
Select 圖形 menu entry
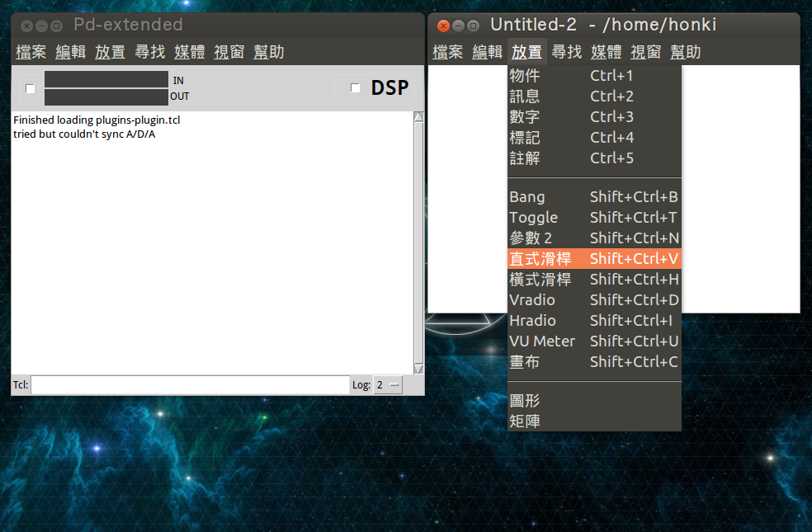[x=594, y=401]
